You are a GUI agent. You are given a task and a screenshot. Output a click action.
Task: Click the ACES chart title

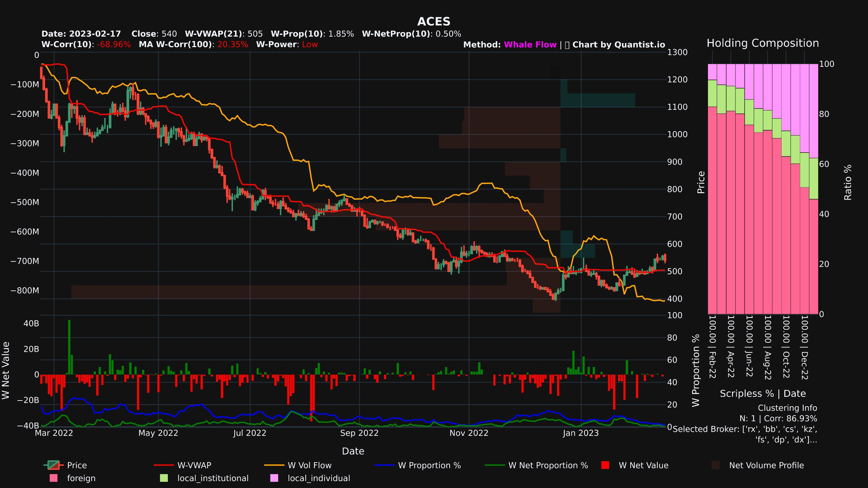[434, 22]
